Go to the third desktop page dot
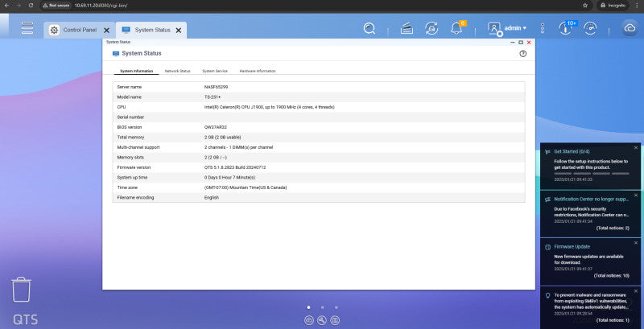644x329 pixels. point(336,306)
